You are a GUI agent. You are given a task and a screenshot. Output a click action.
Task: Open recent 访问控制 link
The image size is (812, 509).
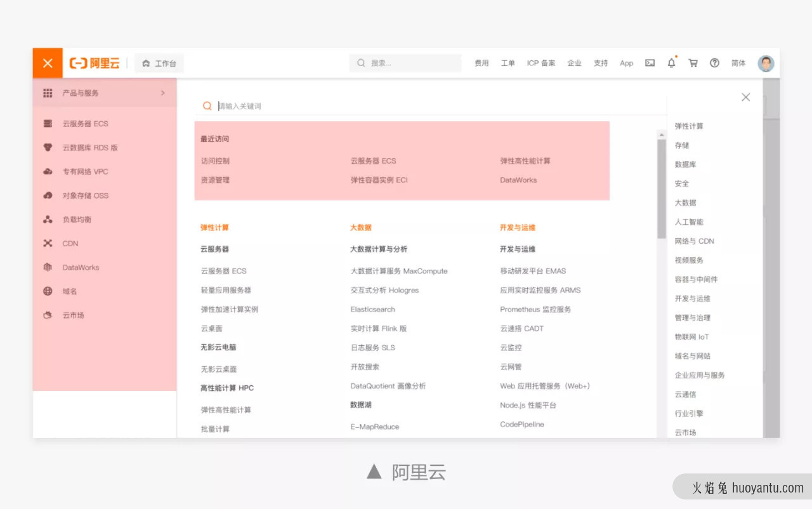[x=215, y=161]
